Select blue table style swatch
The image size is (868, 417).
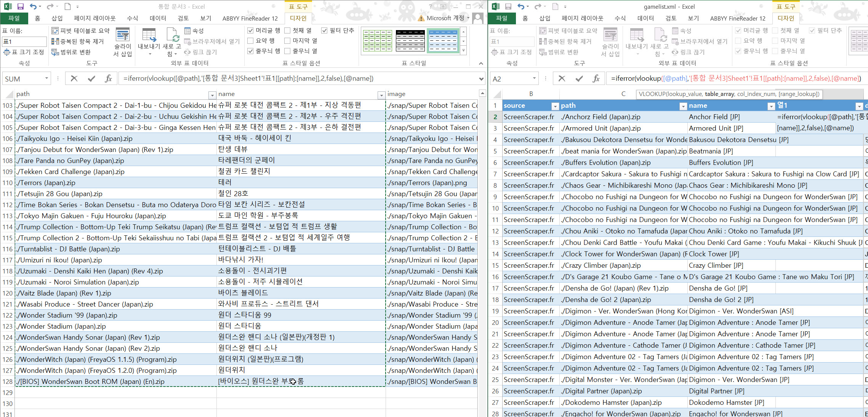[x=443, y=41]
